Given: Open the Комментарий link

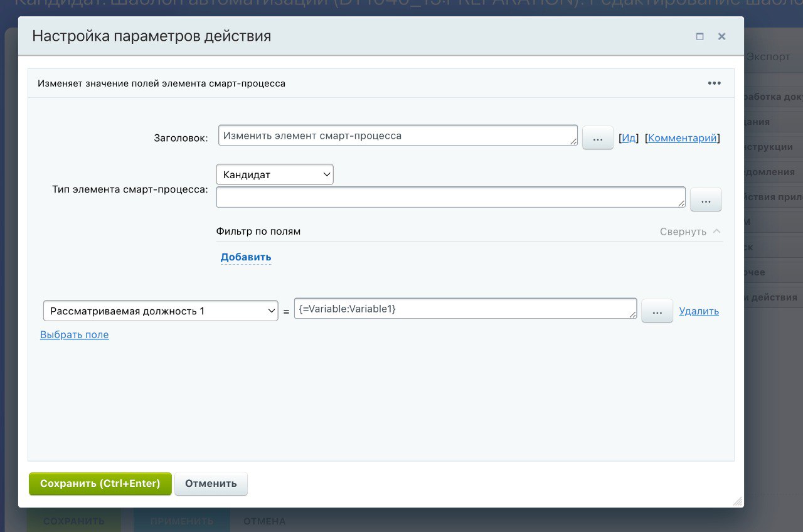Looking at the screenshot, I should [x=682, y=138].
